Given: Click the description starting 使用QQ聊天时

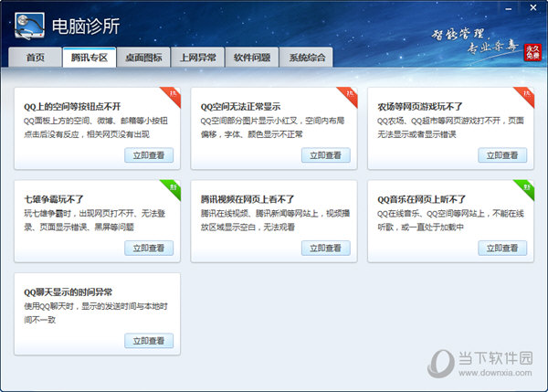Looking at the screenshot, I should tap(96, 313).
